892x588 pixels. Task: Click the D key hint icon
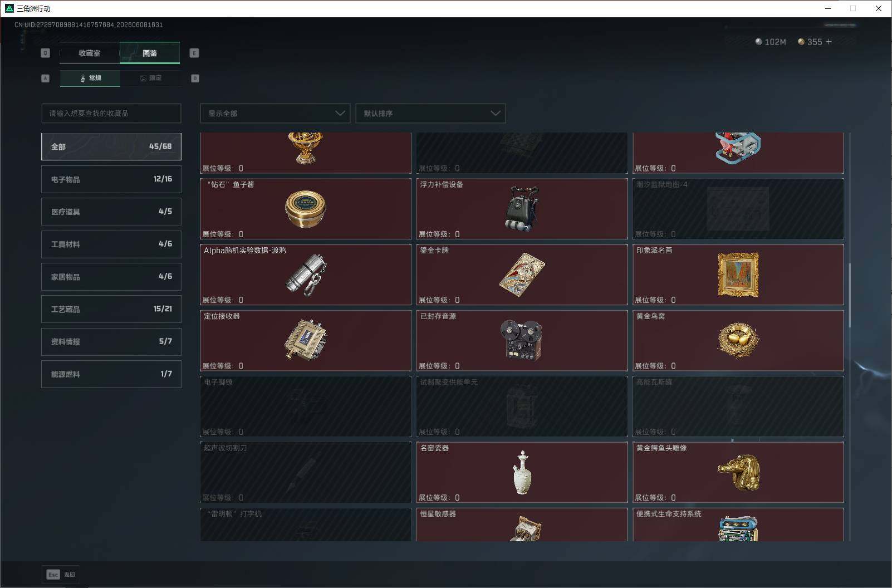pyautogui.click(x=195, y=78)
